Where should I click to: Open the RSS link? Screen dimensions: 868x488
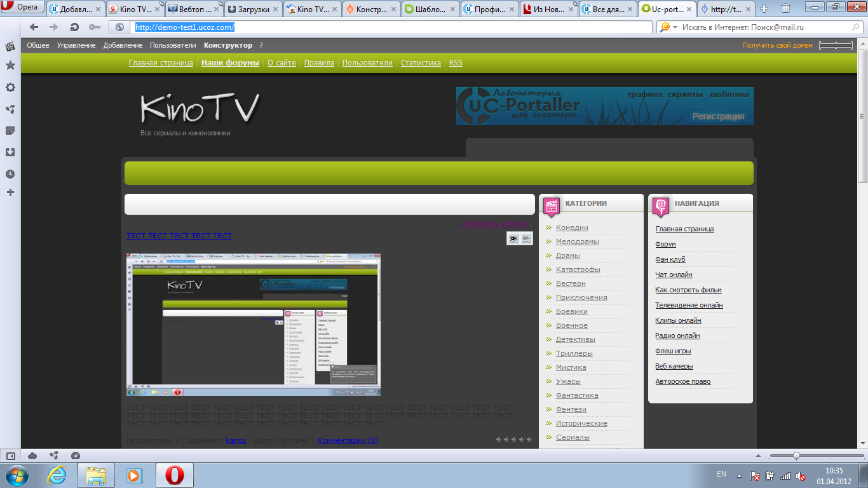[x=456, y=63]
